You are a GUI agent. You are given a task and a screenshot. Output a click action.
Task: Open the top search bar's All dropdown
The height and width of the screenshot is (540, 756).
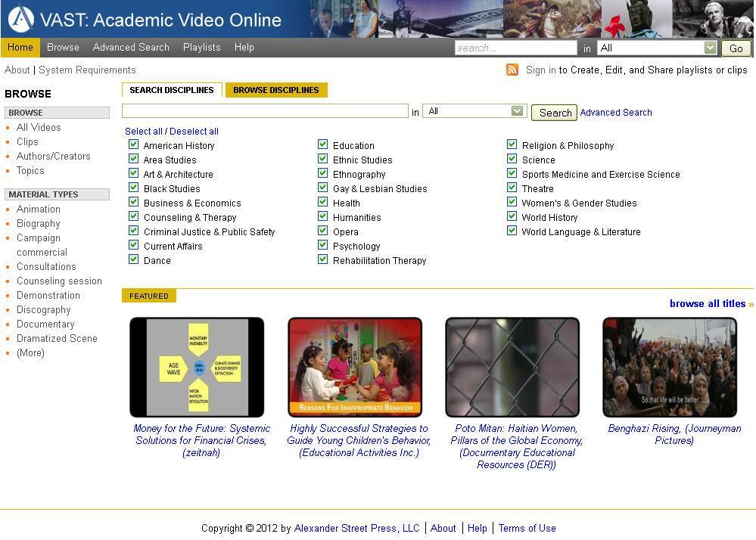(x=711, y=48)
